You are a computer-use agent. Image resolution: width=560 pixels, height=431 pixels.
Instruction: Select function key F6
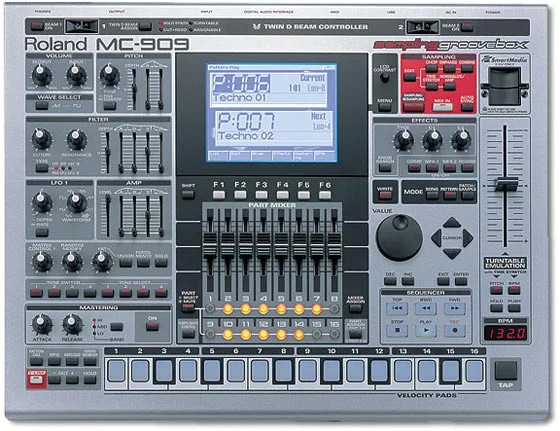point(325,195)
